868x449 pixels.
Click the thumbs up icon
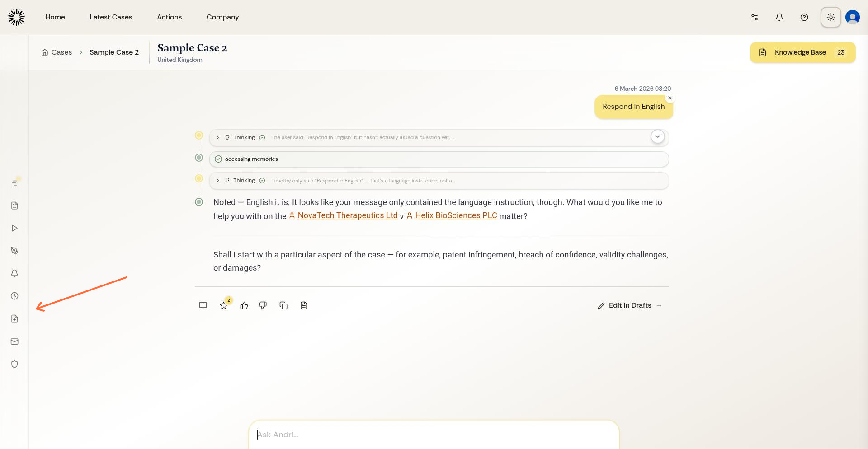click(244, 306)
